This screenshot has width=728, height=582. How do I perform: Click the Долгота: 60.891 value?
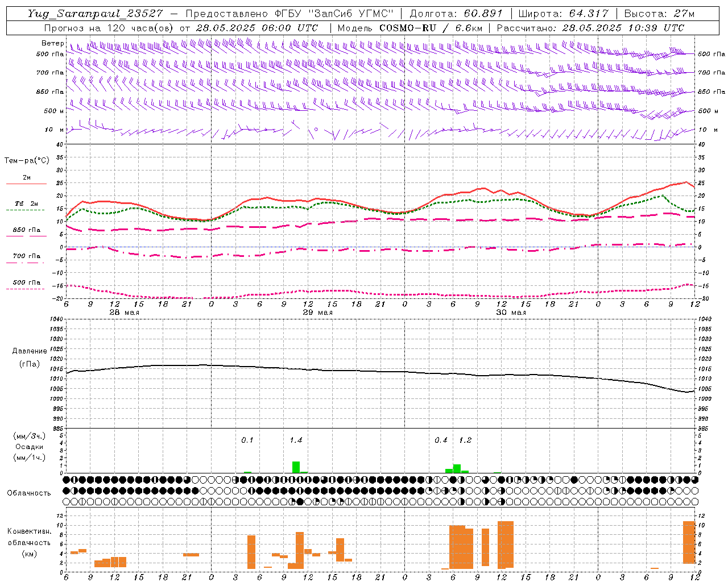(456, 14)
